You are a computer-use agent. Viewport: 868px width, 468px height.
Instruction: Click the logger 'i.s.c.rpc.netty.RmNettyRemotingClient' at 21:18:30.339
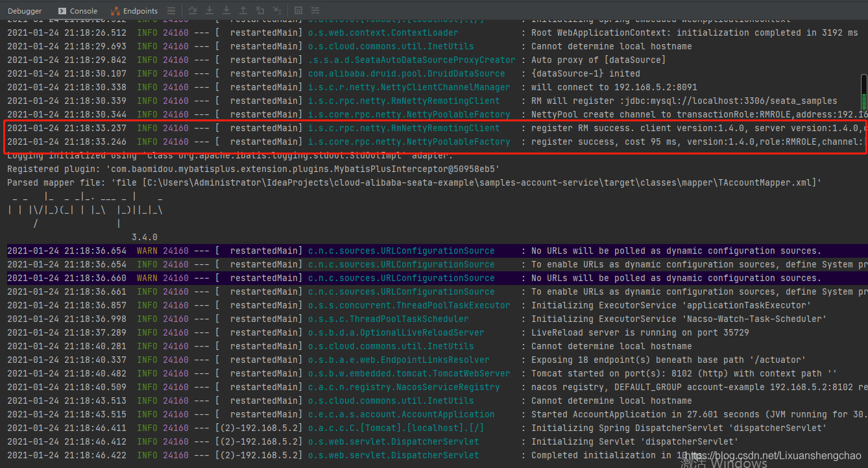[x=404, y=101]
